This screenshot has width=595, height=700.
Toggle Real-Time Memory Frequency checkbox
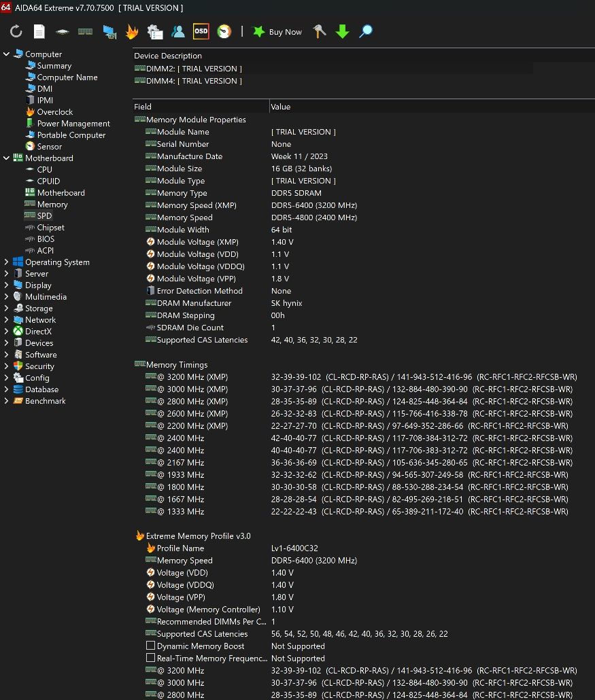point(150,658)
